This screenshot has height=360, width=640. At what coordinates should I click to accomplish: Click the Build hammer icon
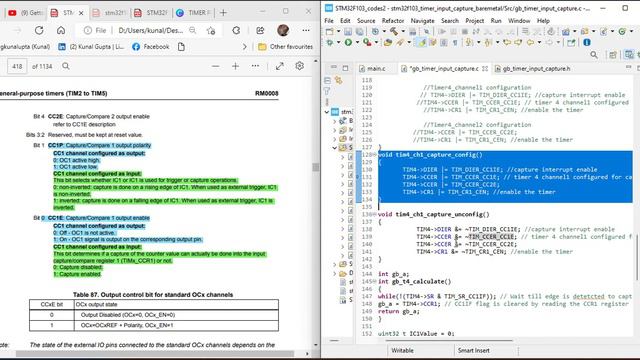tap(394, 31)
